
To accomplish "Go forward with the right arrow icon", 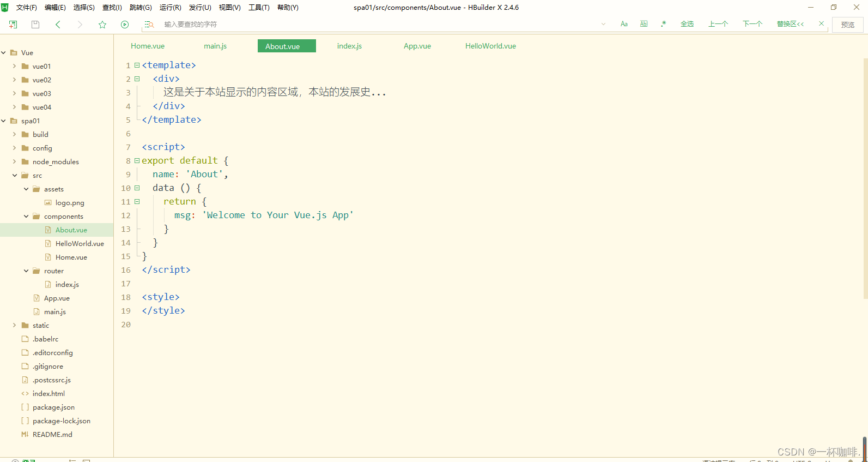I will (x=80, y=25).
